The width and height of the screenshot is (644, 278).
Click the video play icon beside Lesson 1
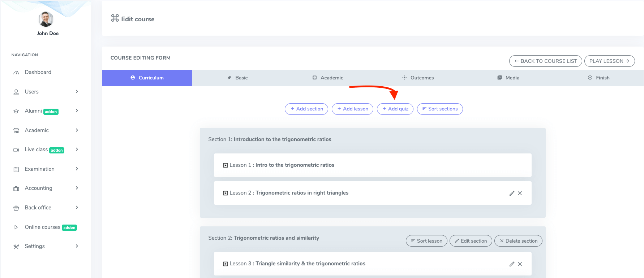pos(226,165)
